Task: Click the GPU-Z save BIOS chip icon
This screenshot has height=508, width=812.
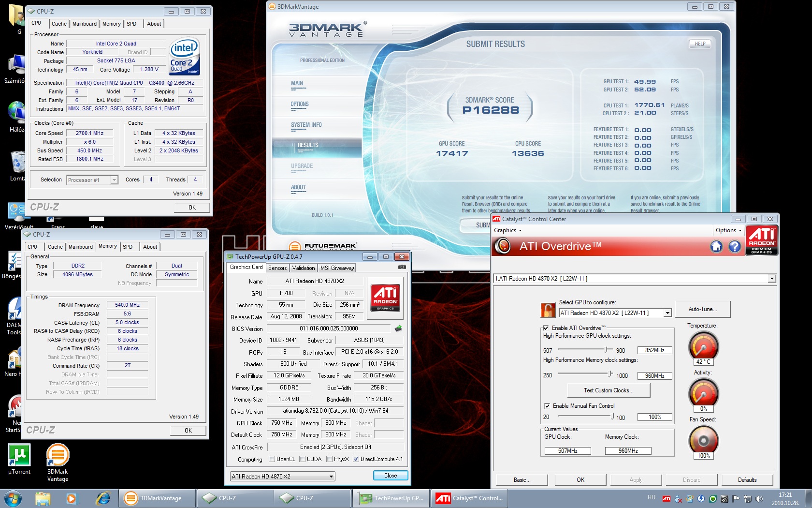Action: tap(398, 329)
